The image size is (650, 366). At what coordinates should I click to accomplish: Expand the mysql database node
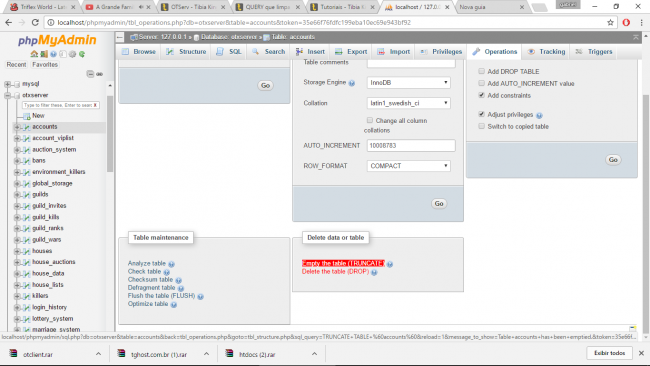coord(7,84)
